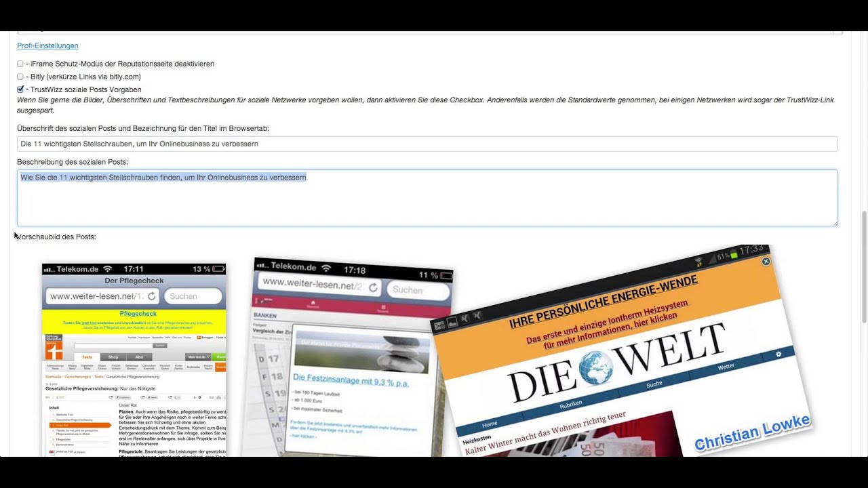Click the page's vertical scrollbar thumb
The height and width of the screenshot is (488, 868).
(864, 266)
